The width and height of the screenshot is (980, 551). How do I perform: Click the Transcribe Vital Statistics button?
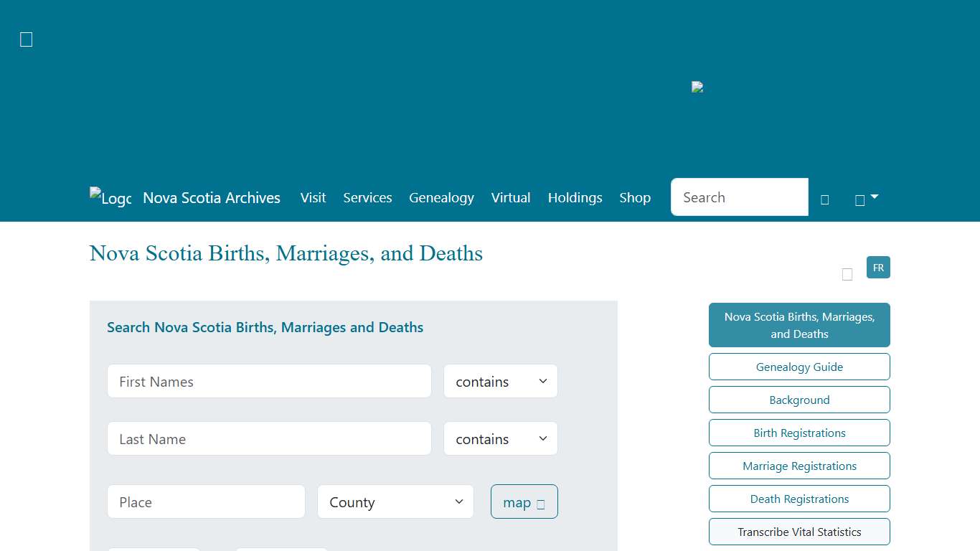pyautogui.click(x=799, y=532)
